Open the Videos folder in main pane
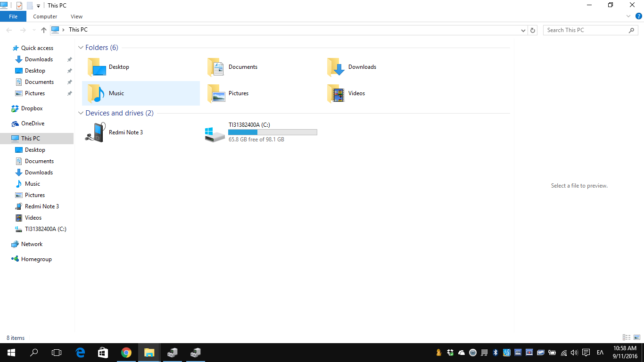 336,93
